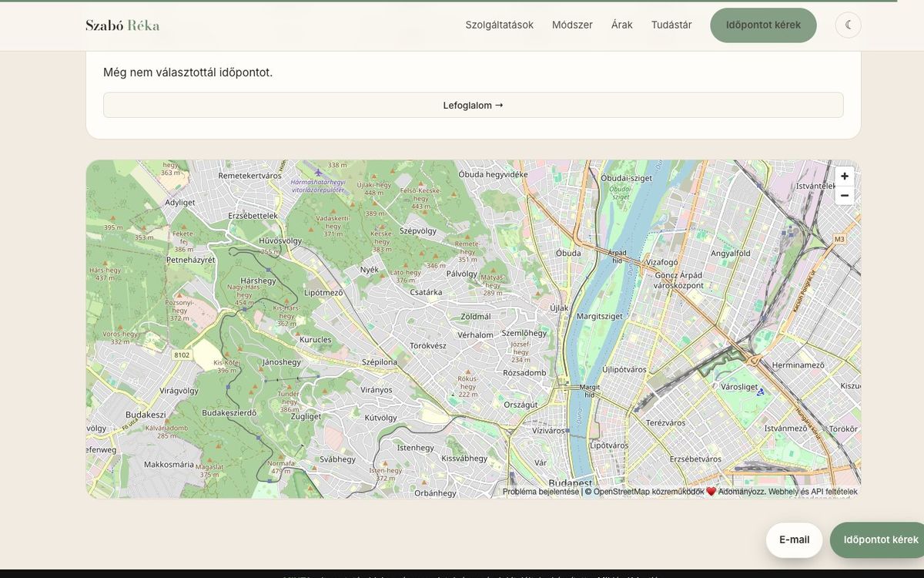Image resolution: width=924 pixels, height=578 pixels.
Task: Click the Törökvész label on the map
Action: (x=428, y=346)
